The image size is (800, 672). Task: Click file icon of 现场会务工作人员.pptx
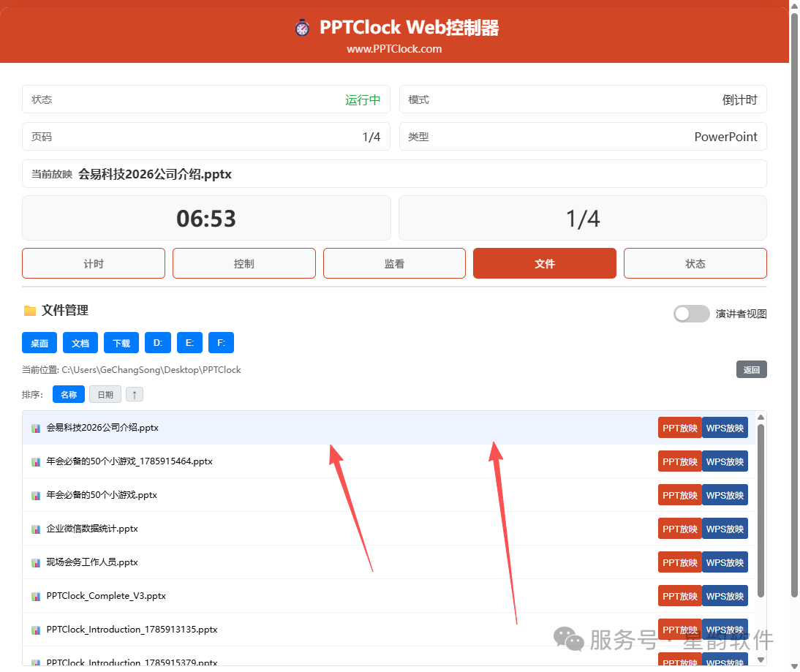[x=36, y=563]
